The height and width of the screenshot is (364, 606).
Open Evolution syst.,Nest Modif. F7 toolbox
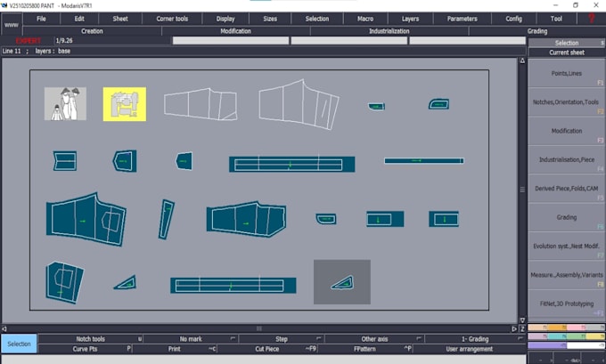(x=567, y=246)
